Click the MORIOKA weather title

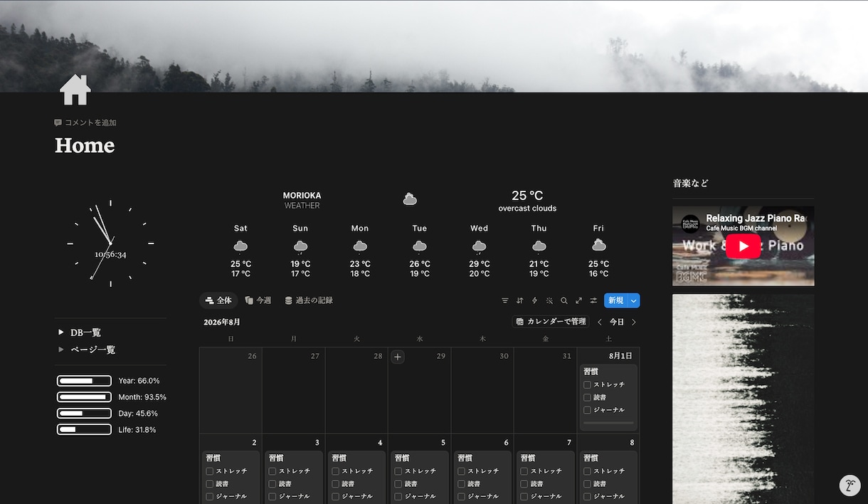(302, 195)
